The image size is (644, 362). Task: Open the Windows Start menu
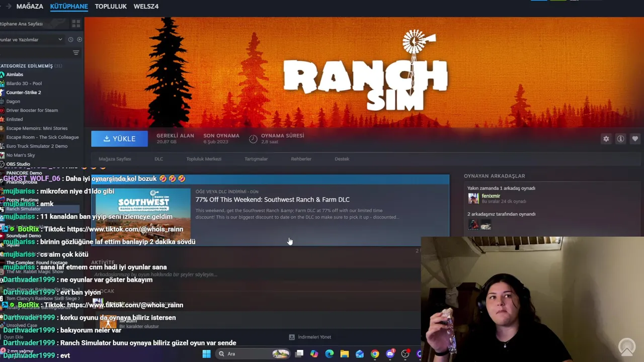(206, 354)
